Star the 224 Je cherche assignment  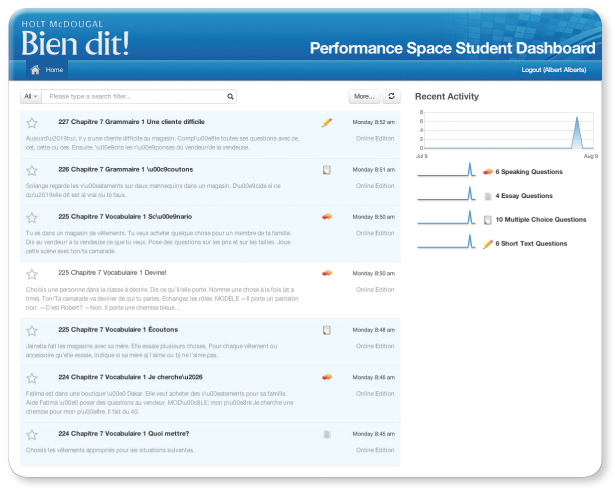(x=32, y=378)
